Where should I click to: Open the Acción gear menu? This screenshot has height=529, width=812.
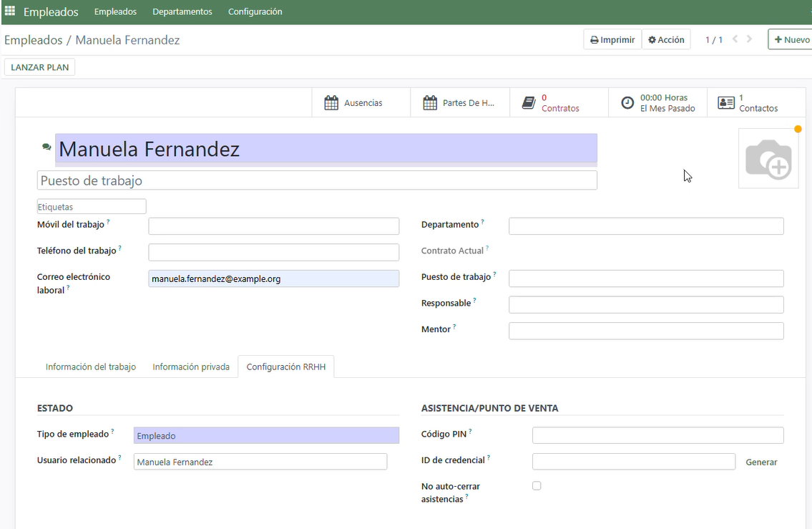pyautogui.click(x=666, y=40)
